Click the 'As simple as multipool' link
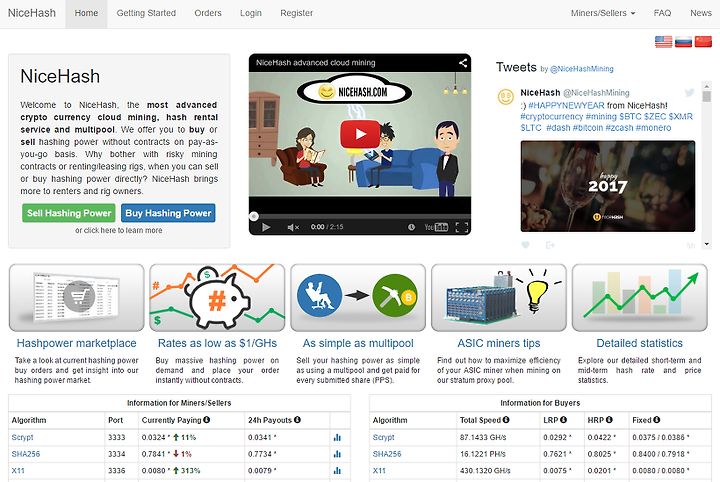The image size is (720, 482). (x=358, y=343)
